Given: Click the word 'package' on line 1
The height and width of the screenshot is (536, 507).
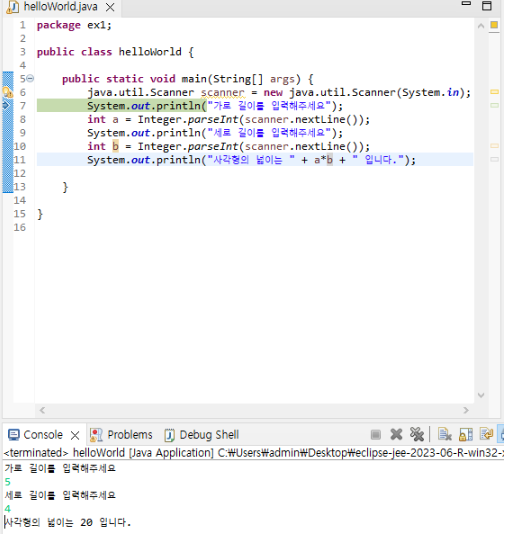Looking at the screenshot, I should (59, 26).
